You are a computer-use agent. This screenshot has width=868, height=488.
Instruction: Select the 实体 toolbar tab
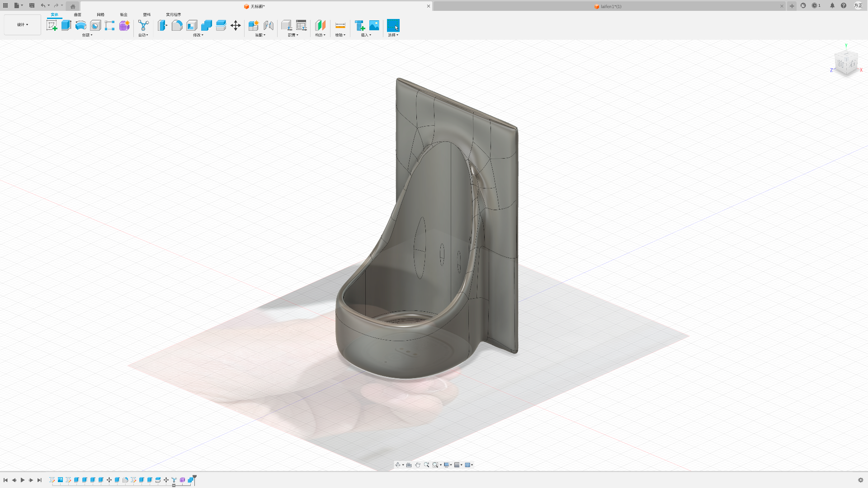[x=54, y=14]
